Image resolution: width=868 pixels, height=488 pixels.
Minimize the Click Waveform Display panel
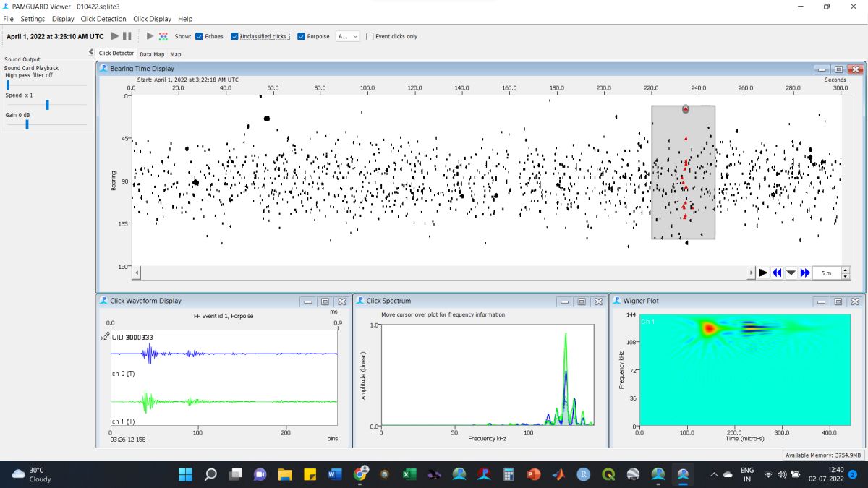(307, 301)
